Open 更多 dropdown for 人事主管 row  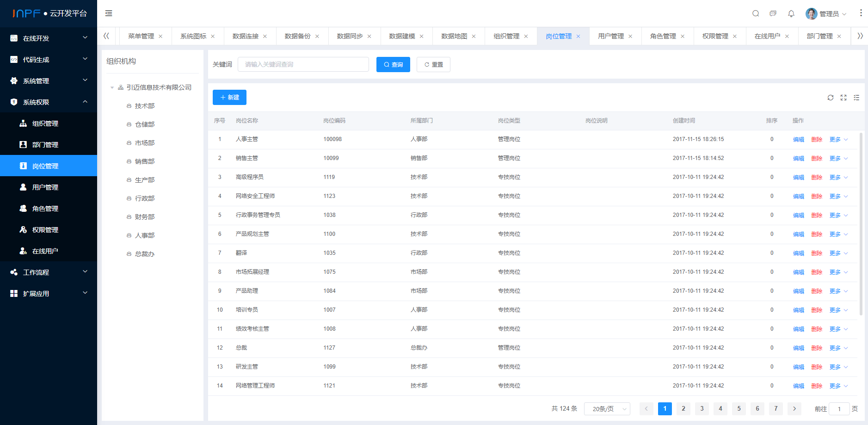click(x=838, y=140)
